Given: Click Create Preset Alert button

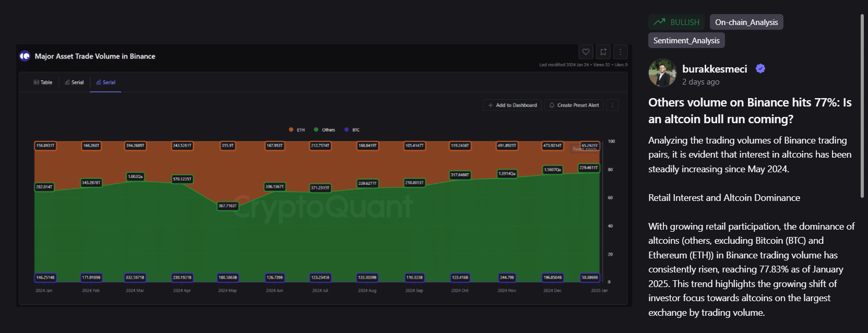Looking at the screenshot, I should (574, 105).
